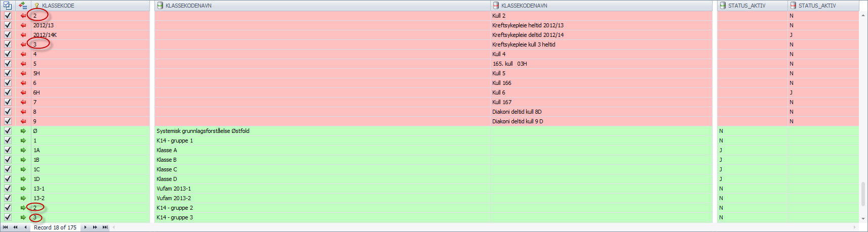Go to the next record

tap(85, 227)
